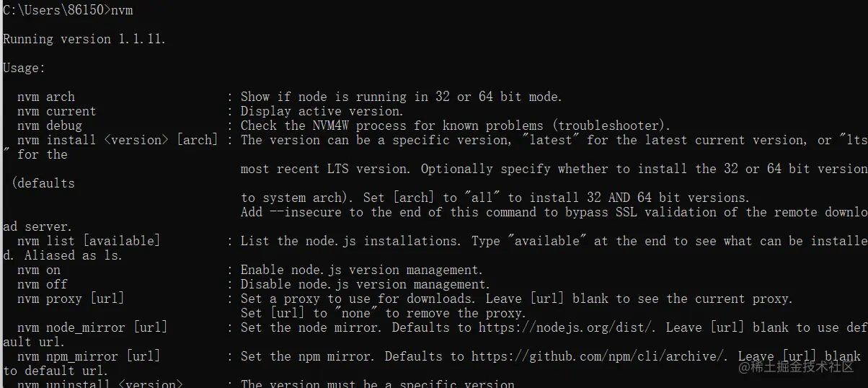Click 'Enable node.js version management.' description
The height and width of the screenshot is (388, 868).
coord(362,270)
